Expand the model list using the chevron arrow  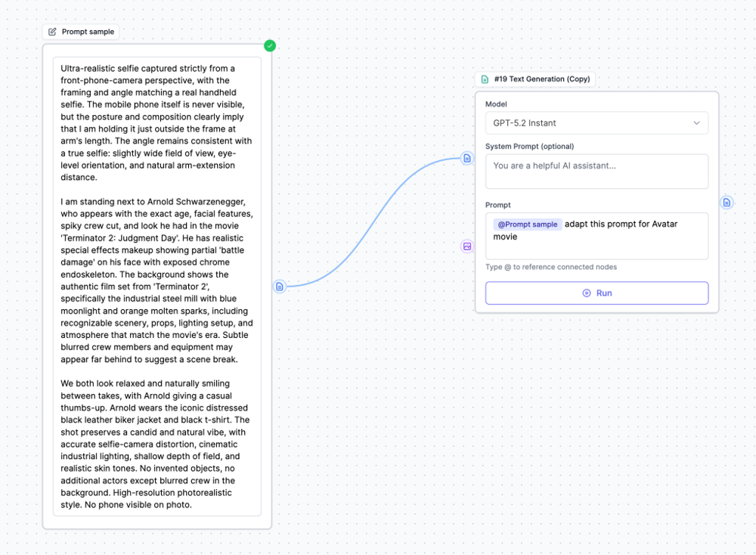pos(696,123)
